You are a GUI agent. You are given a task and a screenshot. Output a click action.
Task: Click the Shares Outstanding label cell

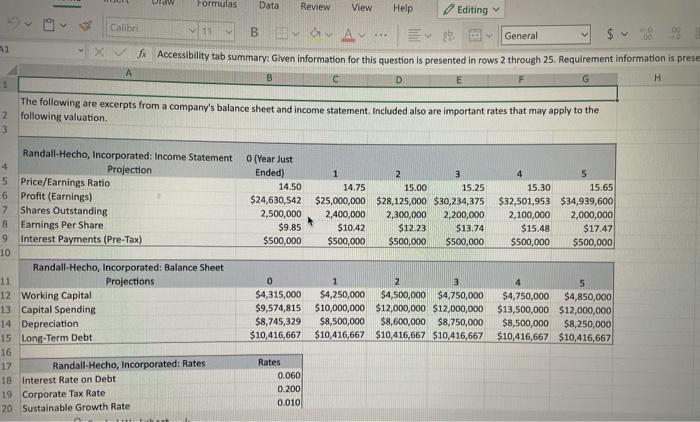pos(127,210)
